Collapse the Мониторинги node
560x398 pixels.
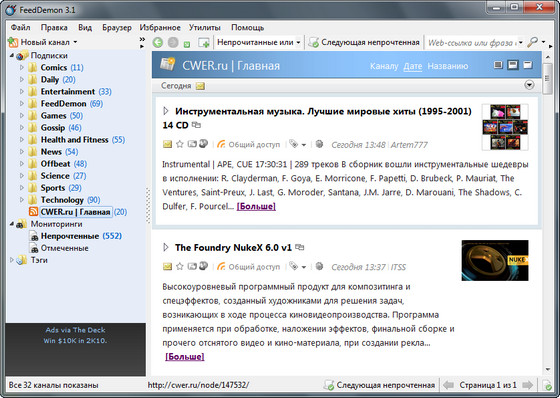tap(12, 224)
